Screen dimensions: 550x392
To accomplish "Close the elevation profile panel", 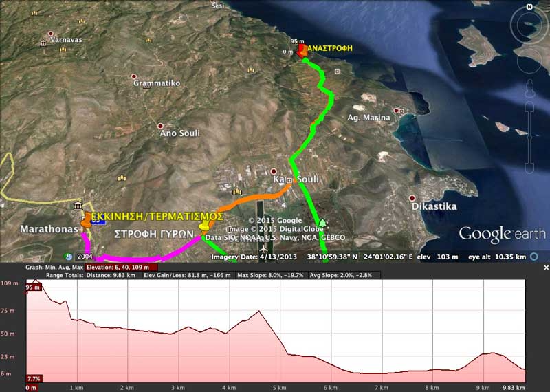I will pyautogui.click(x=545, y=266).
